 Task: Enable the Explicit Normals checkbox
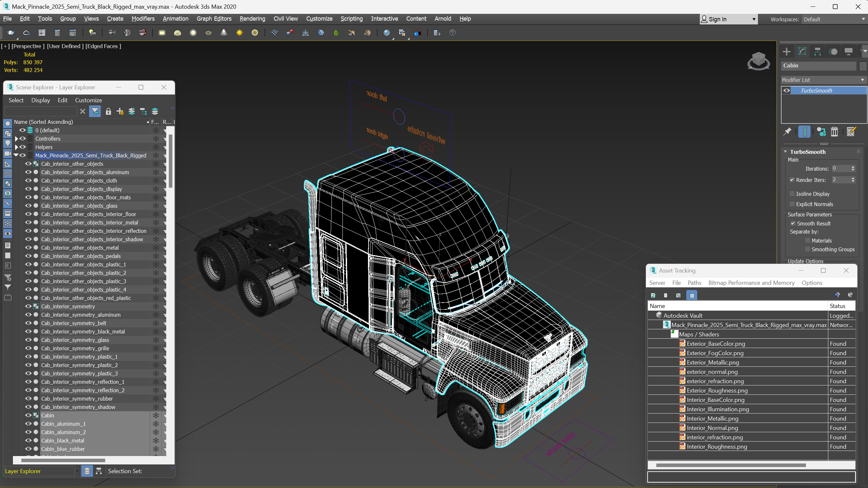(792, 204)
